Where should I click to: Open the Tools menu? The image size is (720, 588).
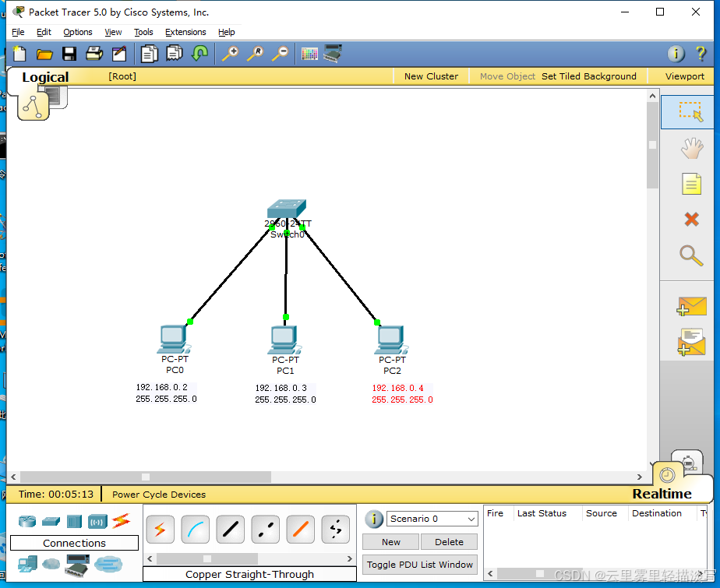[143, 32]
